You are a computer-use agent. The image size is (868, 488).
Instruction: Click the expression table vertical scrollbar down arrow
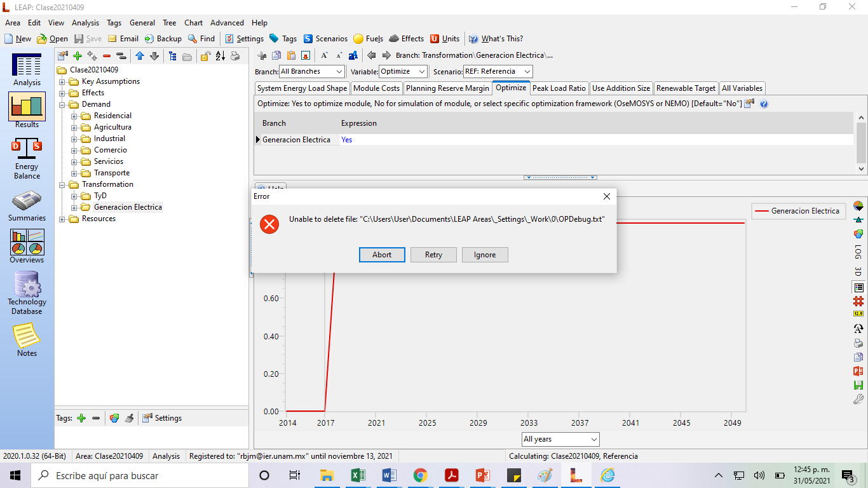pyautogui.click(x=862, y=169)
